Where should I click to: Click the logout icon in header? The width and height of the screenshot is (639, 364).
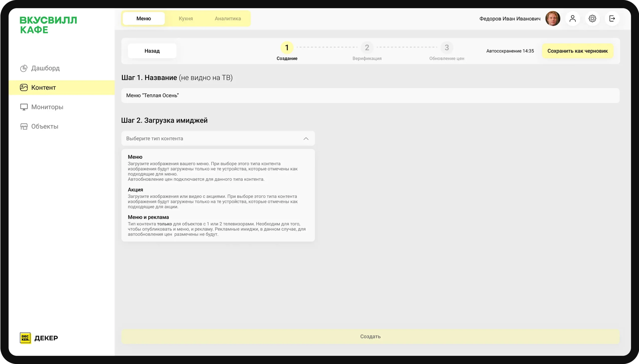pos(612,18)
